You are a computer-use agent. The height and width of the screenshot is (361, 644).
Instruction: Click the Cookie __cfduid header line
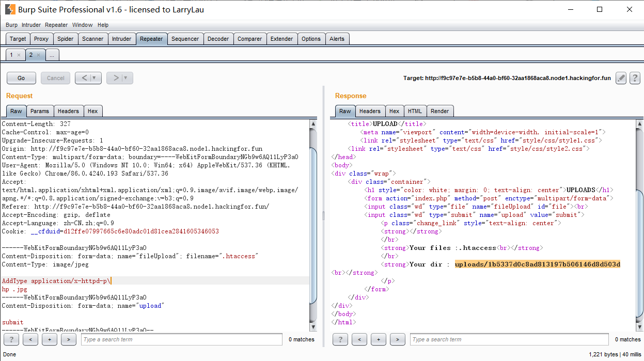110,231
